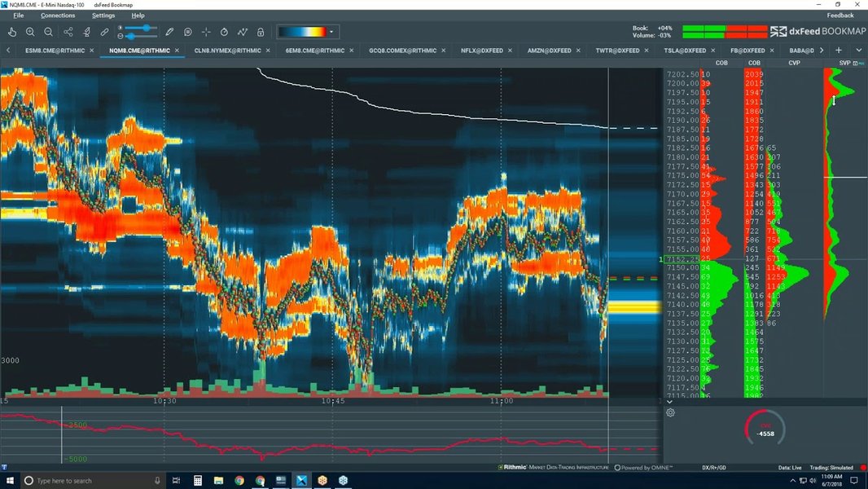This screenshot has width=868, height=489.
Task: Open the chat annotation tool
Action: 186,31
